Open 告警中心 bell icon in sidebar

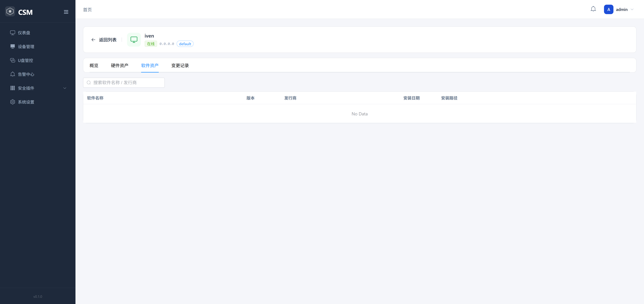12,74
